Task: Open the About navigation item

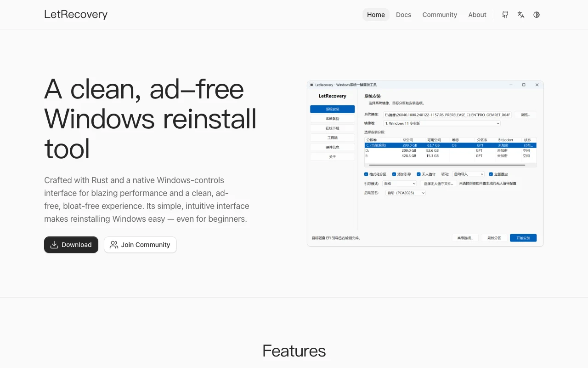Action: point(477,15)
